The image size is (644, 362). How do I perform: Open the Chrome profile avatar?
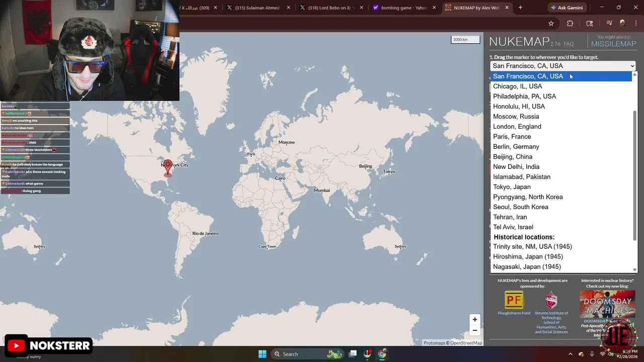pos(622,23)
